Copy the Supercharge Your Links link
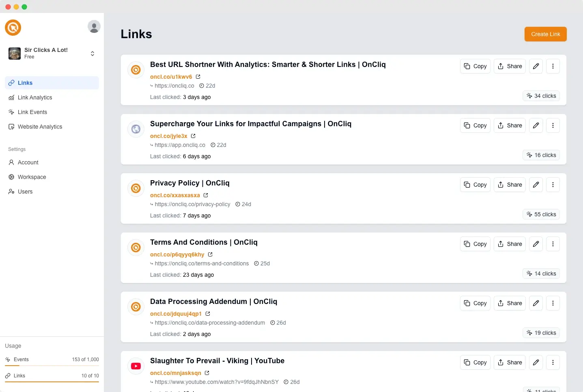The image size is (583, 392). (x=475, y=125)
